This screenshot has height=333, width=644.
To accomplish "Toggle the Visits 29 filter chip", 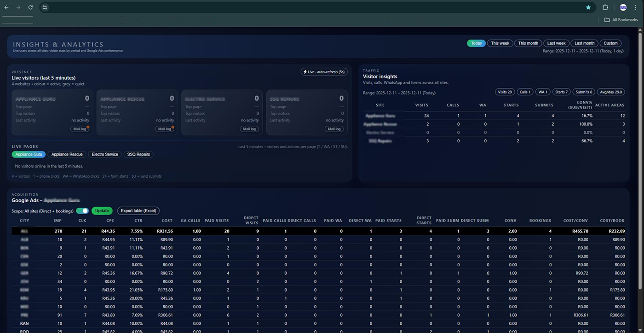I will 504,92.
